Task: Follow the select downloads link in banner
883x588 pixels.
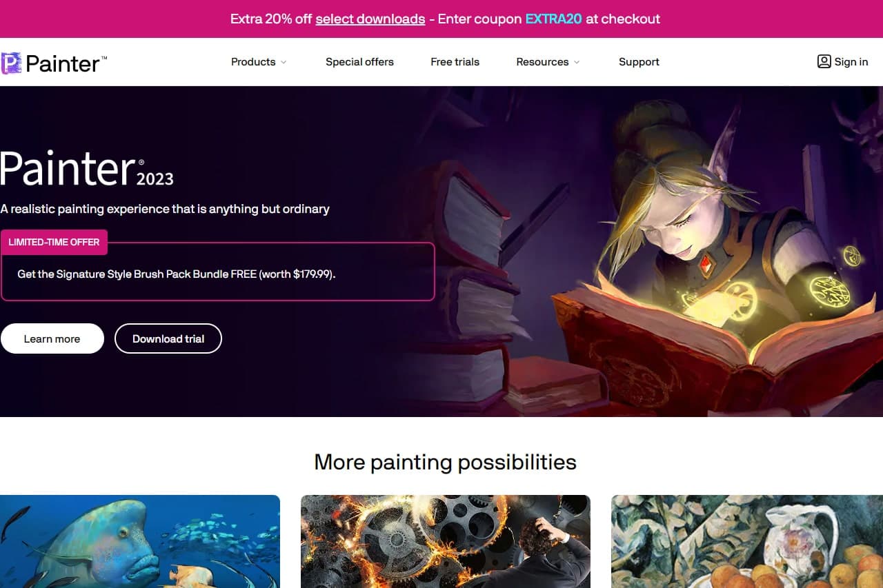Action: 370,19
